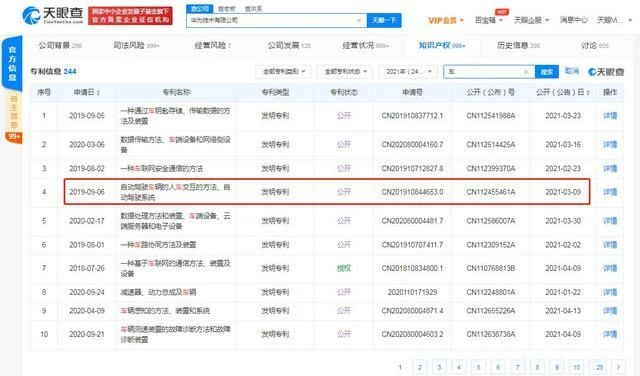
Task: Switch to 查公司 search tab
Action: [199, 9]
